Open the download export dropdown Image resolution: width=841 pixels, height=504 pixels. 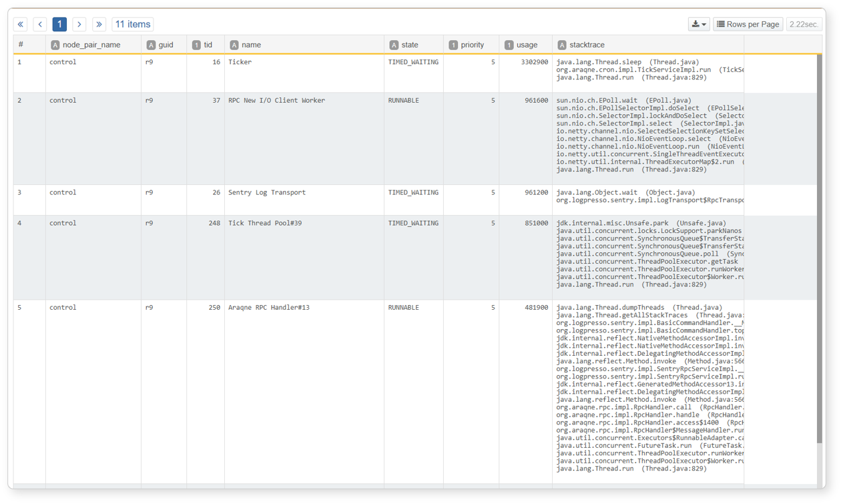point(699,24)
